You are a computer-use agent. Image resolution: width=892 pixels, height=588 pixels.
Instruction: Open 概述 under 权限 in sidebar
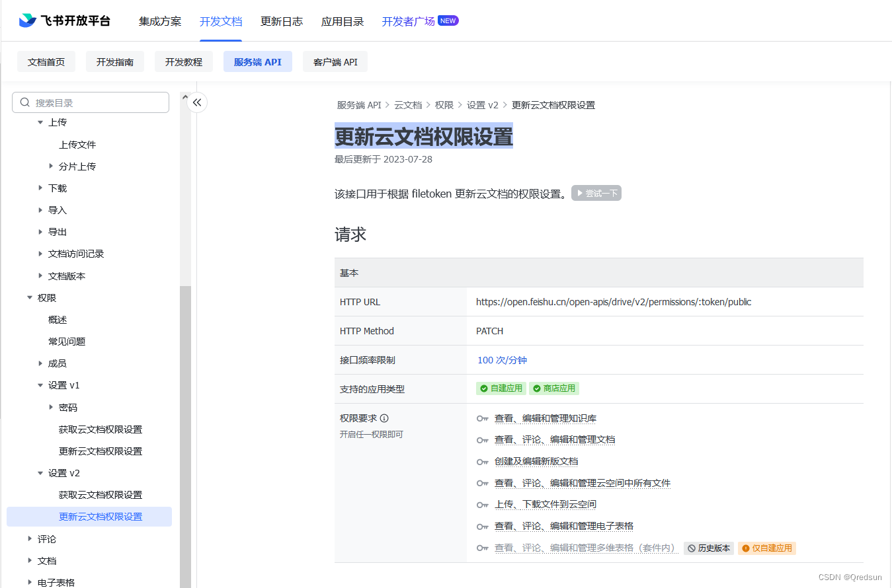coord(58,320)
